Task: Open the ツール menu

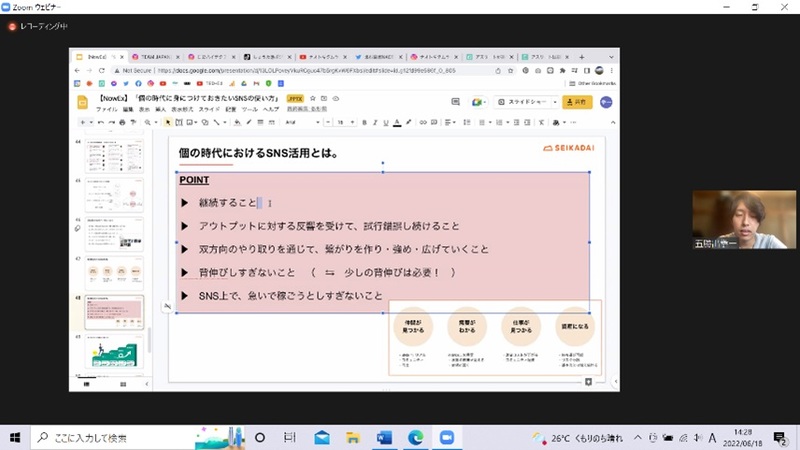Action: [249, 109]
